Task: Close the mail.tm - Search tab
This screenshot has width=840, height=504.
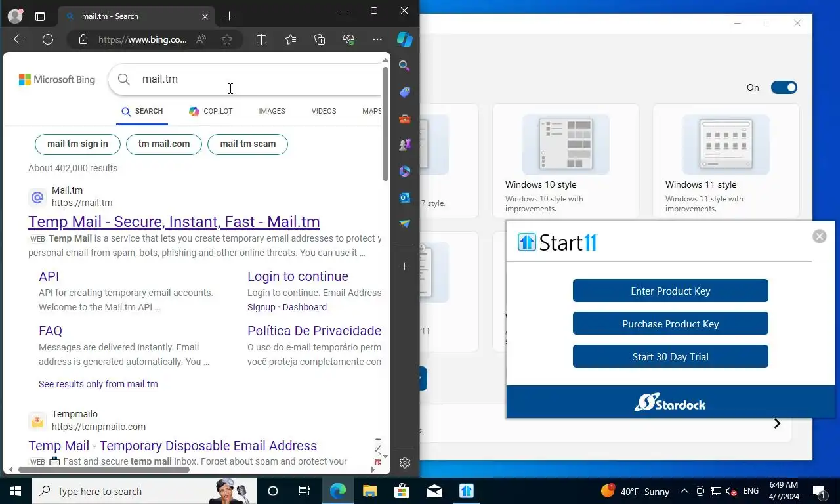Action: click(205, 16)
